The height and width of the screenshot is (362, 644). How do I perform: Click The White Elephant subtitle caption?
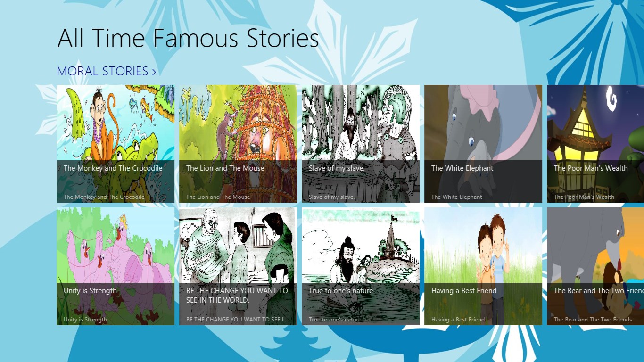point(457,197)
